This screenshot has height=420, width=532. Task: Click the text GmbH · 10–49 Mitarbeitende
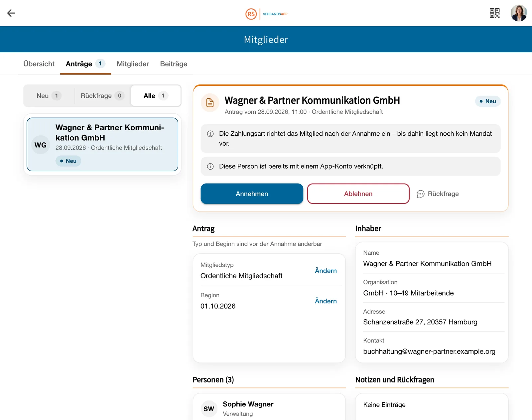408,293
